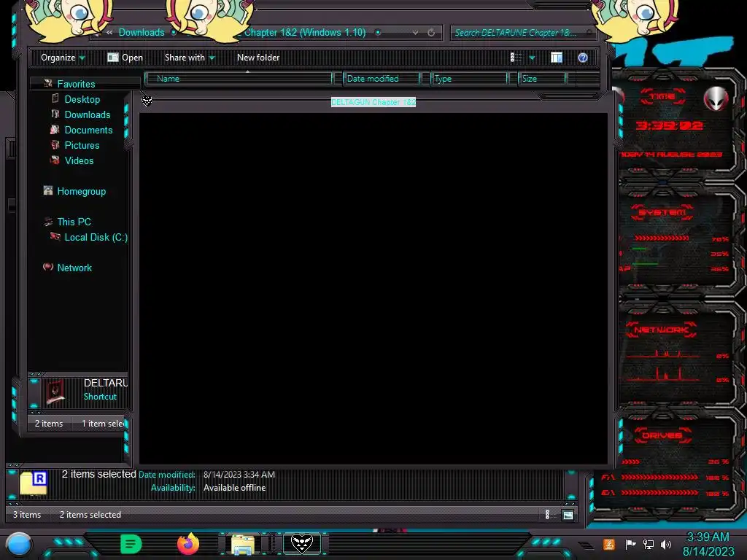Image resolution: width=747 pixels, height=560 pixels.
Task: Click the selected items folder thumbnail
Action: point(34,483)
